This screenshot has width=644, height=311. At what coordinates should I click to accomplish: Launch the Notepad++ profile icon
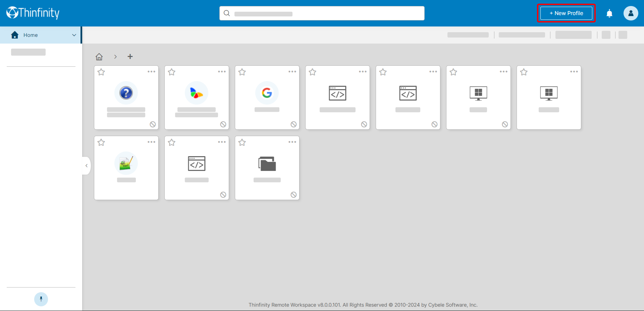coord(126,163)
